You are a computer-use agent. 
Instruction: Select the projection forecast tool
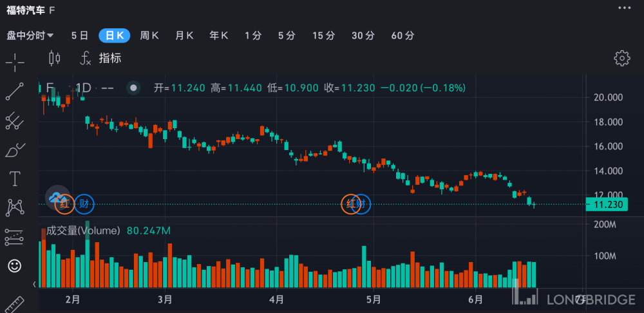14,236
